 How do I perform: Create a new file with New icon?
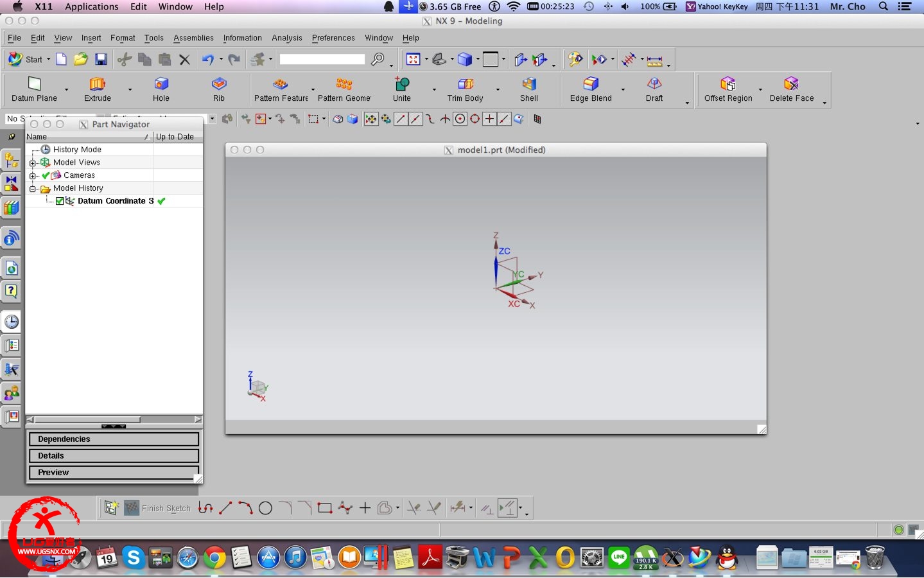click(x=61, y=60)
